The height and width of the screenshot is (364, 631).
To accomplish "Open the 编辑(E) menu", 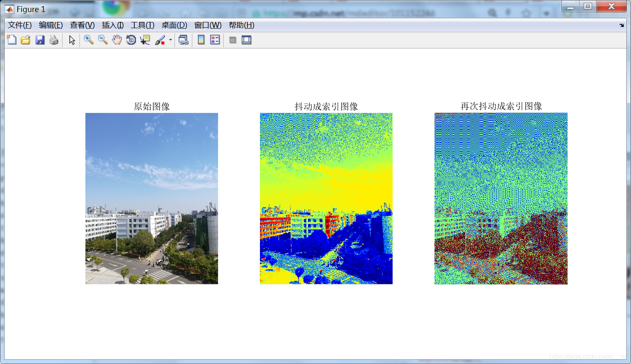I will 51,25.
